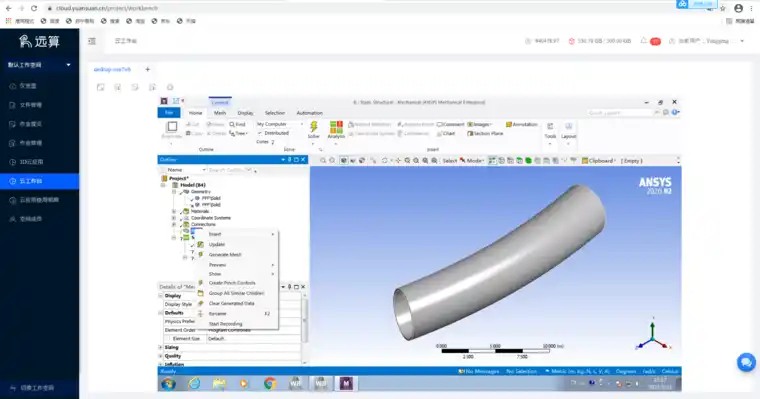Screen dimensions: 760x399
Task: Expand the Sizing section
Action: (x=160, y=348)
